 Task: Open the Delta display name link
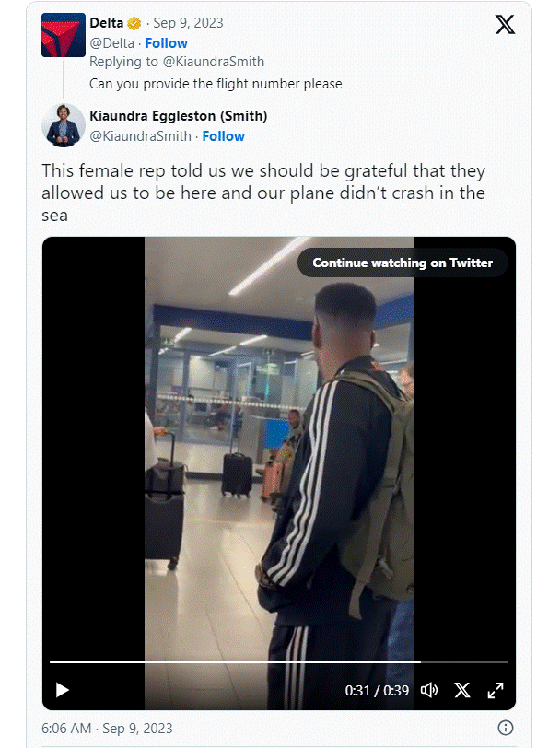tap(106, 23)
